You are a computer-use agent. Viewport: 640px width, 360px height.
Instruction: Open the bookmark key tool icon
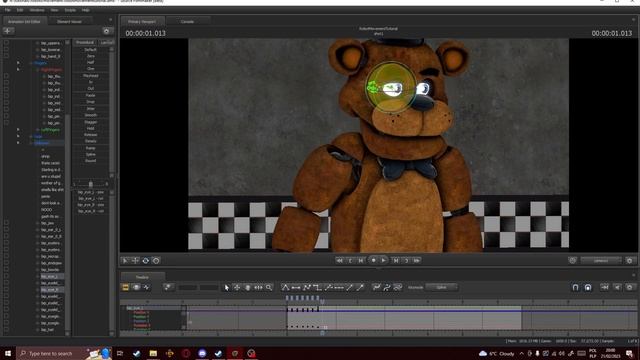click(x=168, y=287)
